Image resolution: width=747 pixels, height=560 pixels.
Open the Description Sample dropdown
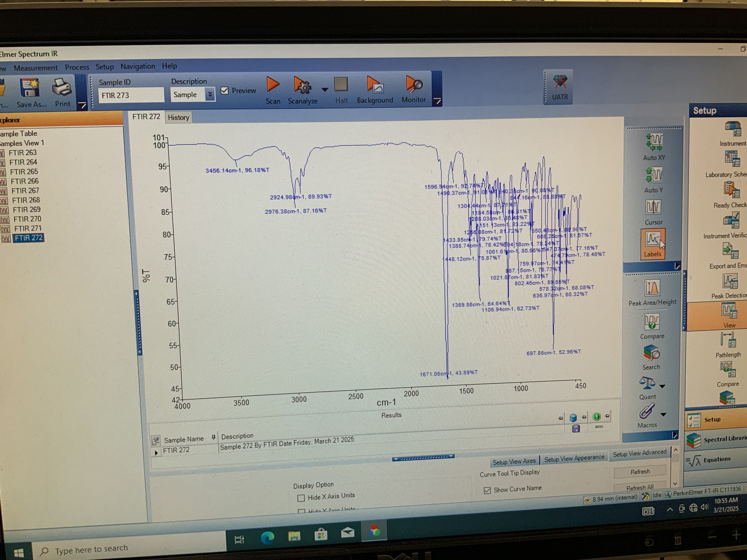(x=210, y=94)
